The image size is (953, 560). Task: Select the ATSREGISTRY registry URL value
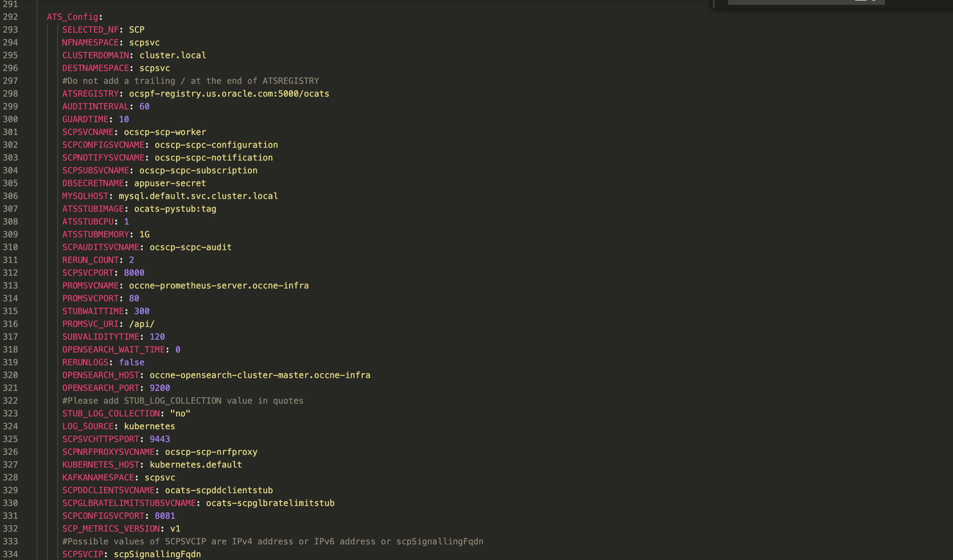coord(228,94)
